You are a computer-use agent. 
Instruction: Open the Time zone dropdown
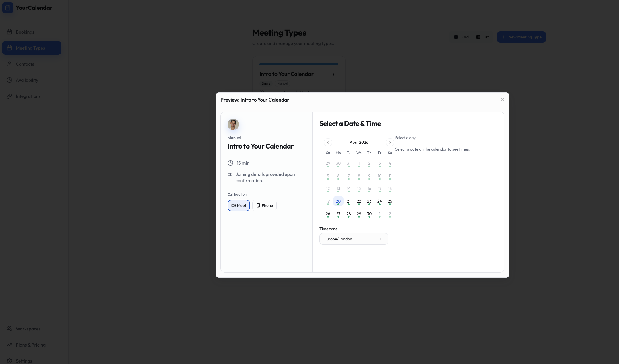[x=354, y=239]
